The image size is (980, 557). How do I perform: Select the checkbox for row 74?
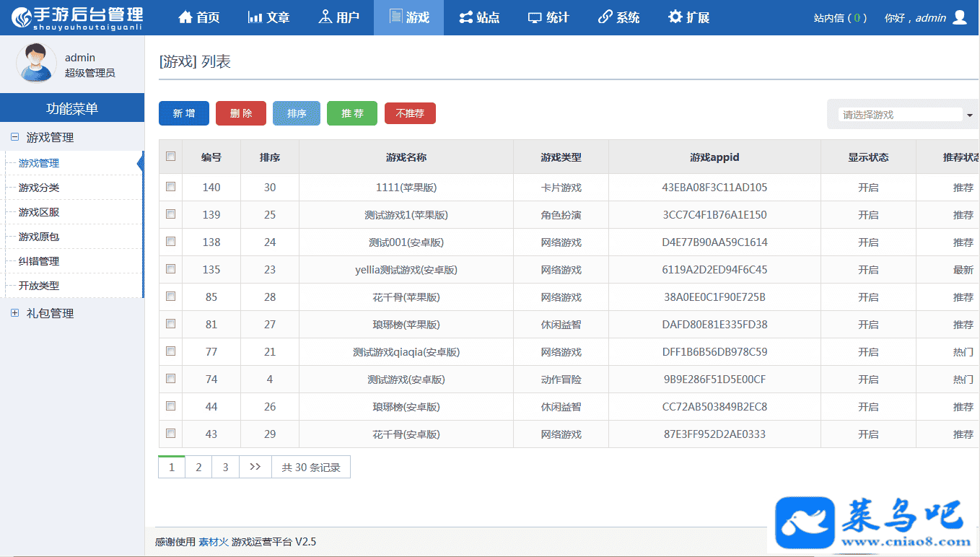click(171, 379)
